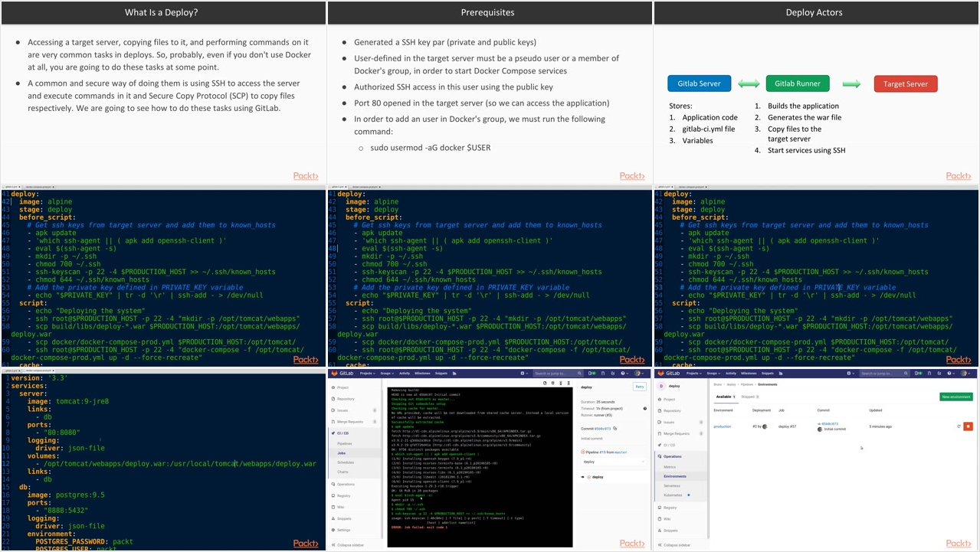Open Pipeline #19 link in job sidebar
Image resolution: width=980 pixels, height=552 pixels.
point(602,452)
